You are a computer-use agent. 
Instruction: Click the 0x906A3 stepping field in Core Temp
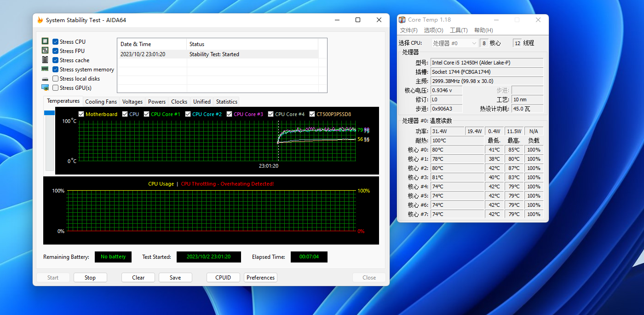[x=446, y=109]
